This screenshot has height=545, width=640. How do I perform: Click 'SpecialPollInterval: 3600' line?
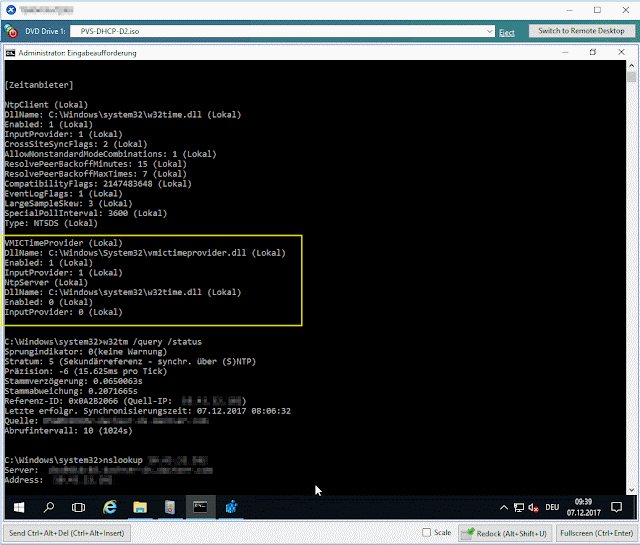(86, 214)
